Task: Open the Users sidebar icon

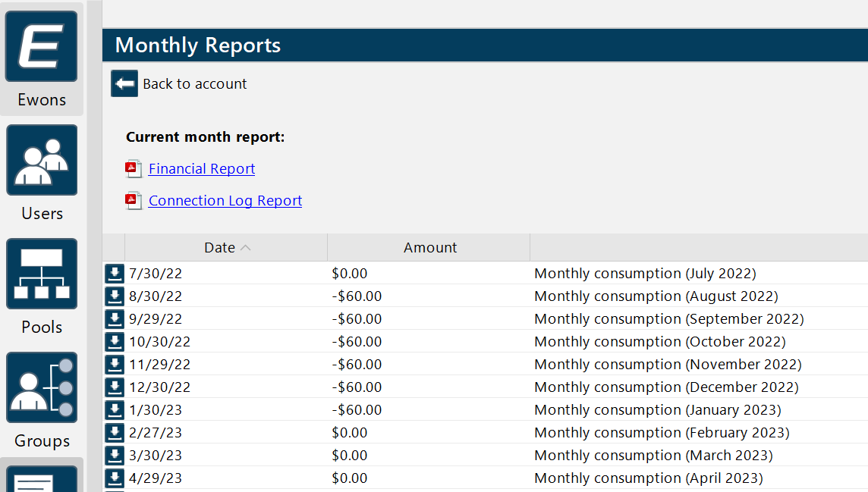Action: pos(42,160)
